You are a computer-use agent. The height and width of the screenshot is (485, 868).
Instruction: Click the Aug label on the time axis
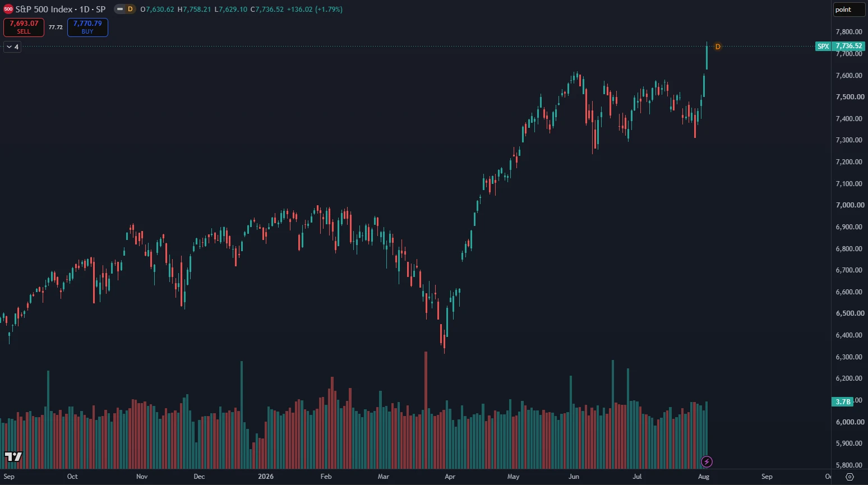click(704, 477)
